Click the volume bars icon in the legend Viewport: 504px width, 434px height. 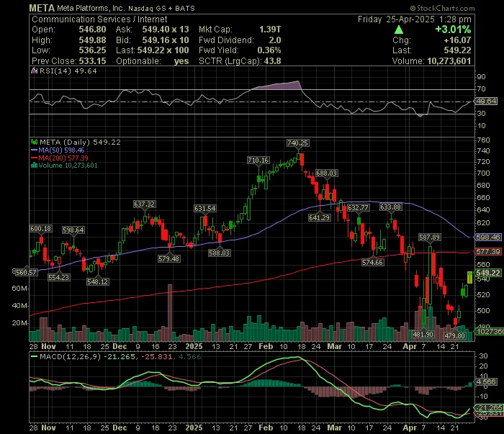click(34, 166)
